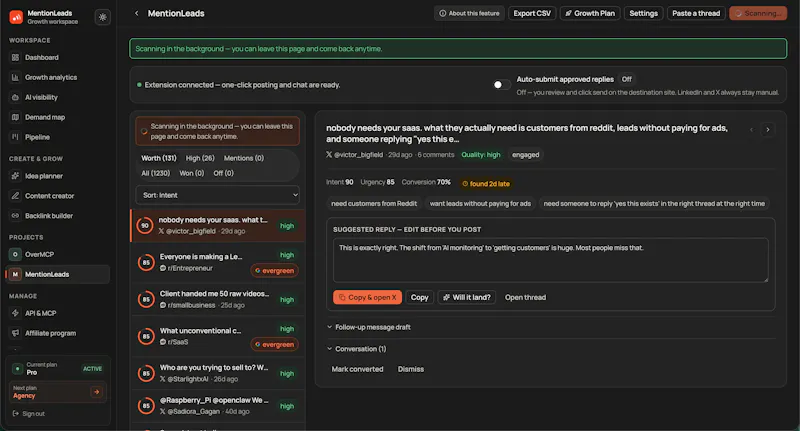
Task: Click evergreen badge on r/Entrepreneur lead
Action: [x=274, y=271]
